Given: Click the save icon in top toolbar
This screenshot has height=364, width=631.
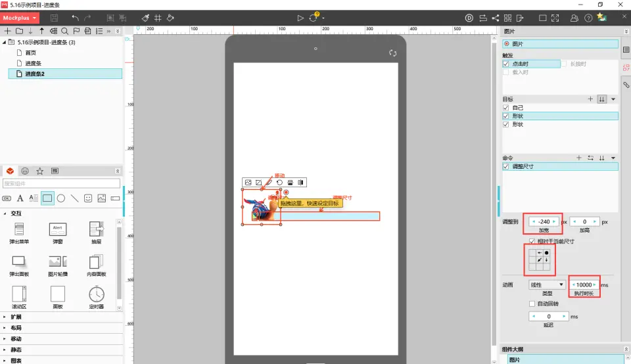Looking at the screenshot, I should click(55, 18).
